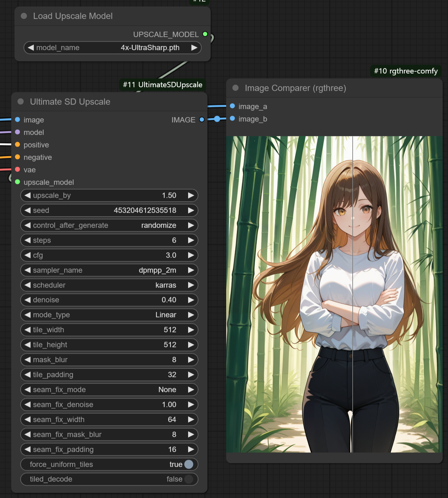Collapse the Ultimate SD Upscale node dot

pyautogui.click(x=21, y=102)
